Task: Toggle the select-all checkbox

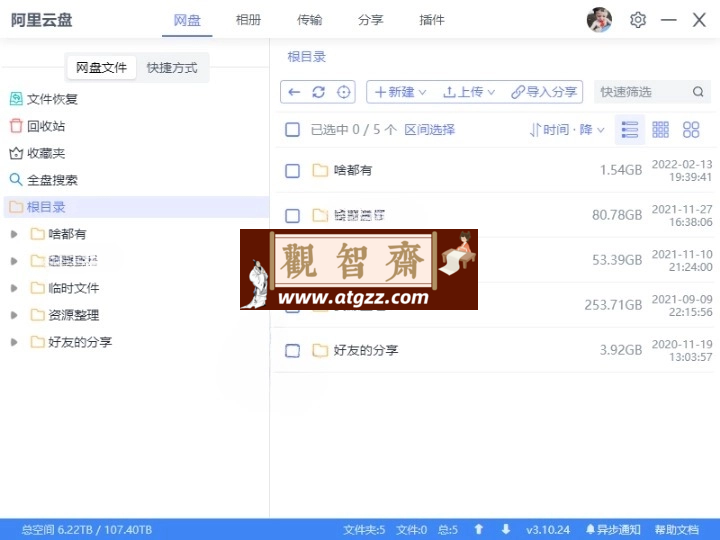Action: coord(292,130)
